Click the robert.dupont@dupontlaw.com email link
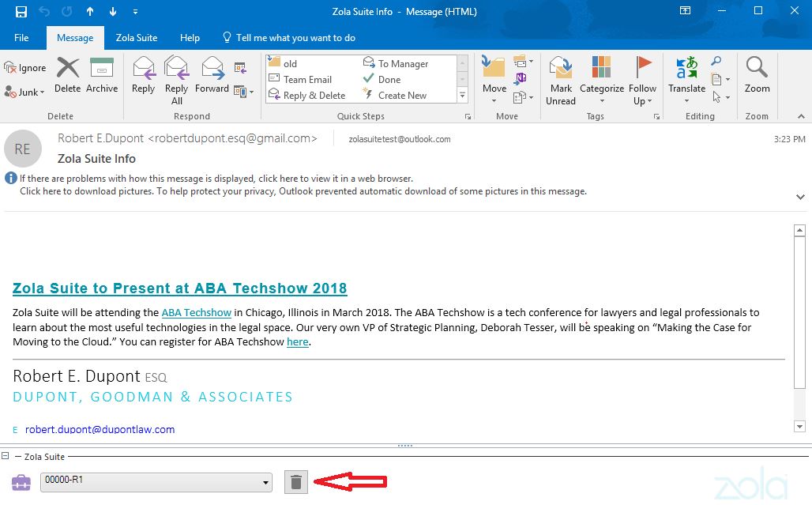The width and height of the screenshot is (812, 505). [100, 429]
